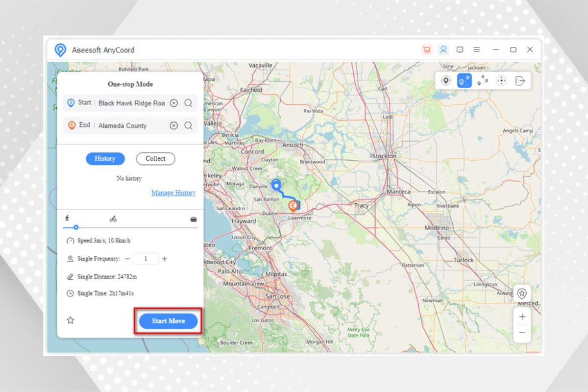
Task: Select the cycling speed preset
Action: click(113, 219)
